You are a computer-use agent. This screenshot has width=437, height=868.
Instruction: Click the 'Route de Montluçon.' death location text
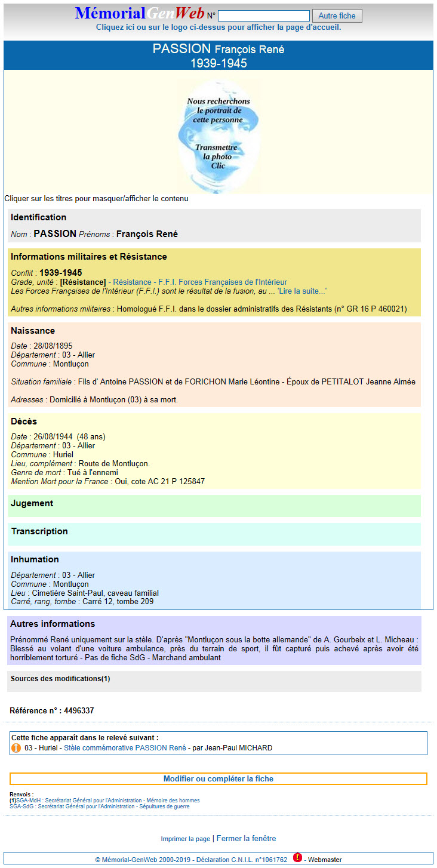click(115, 464)
